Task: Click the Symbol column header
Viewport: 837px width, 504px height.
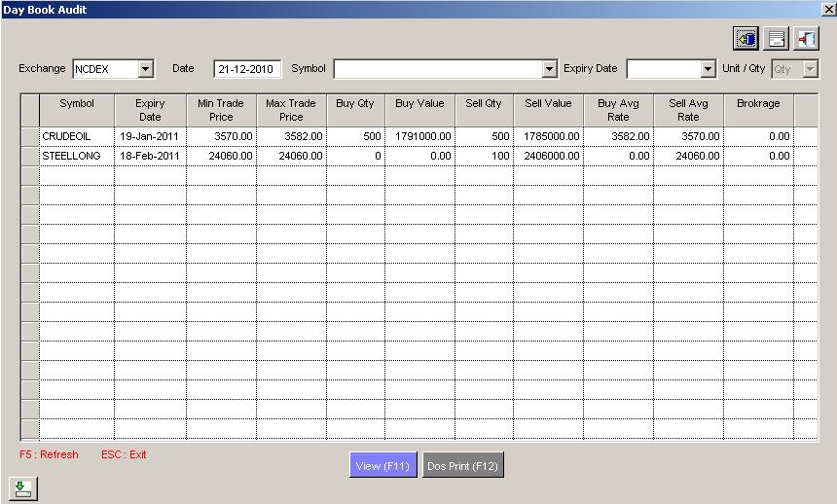Action: click(77, 103)
